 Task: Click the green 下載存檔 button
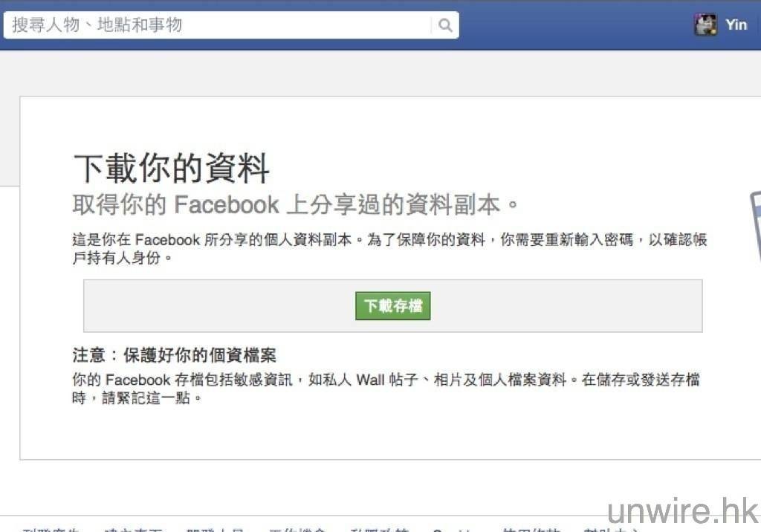[392, 306]
